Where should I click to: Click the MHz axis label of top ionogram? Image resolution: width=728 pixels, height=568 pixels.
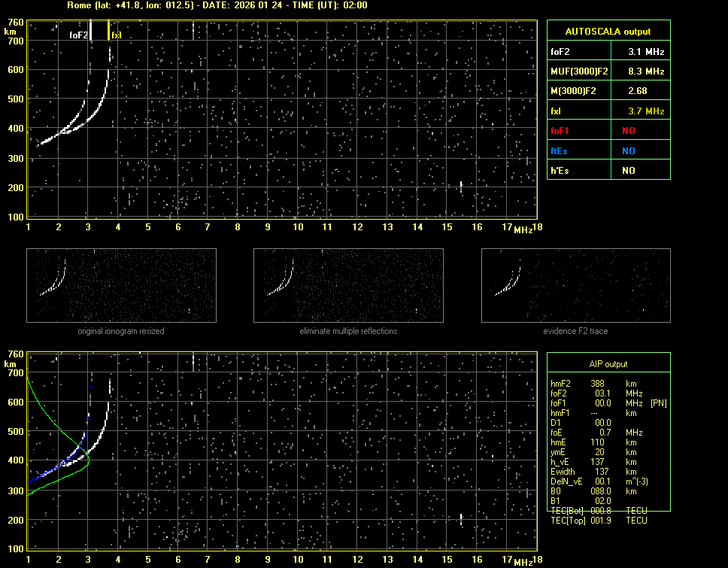click(x=523, y=229)
